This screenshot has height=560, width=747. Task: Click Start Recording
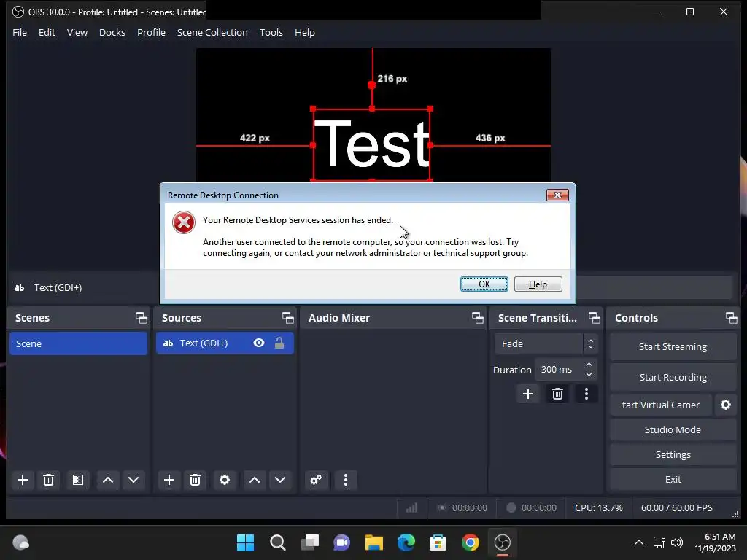coord(673,377)
